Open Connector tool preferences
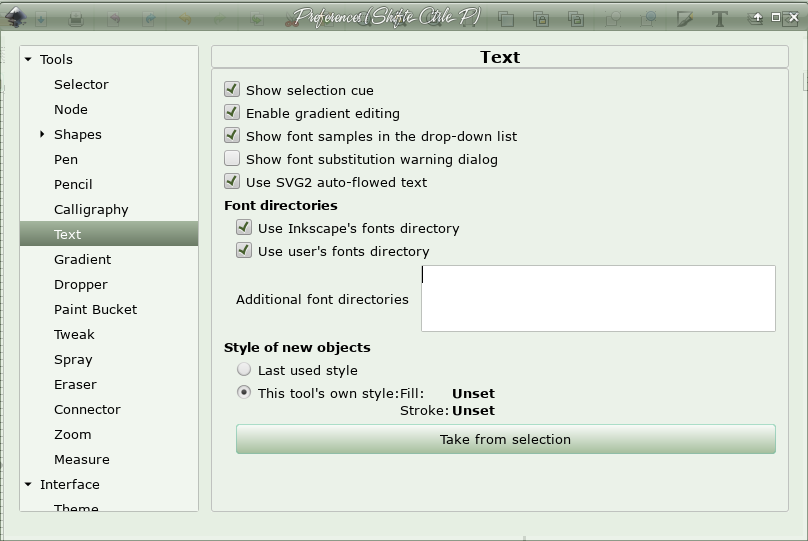This screenshot has height=541, width=808. 87,410
